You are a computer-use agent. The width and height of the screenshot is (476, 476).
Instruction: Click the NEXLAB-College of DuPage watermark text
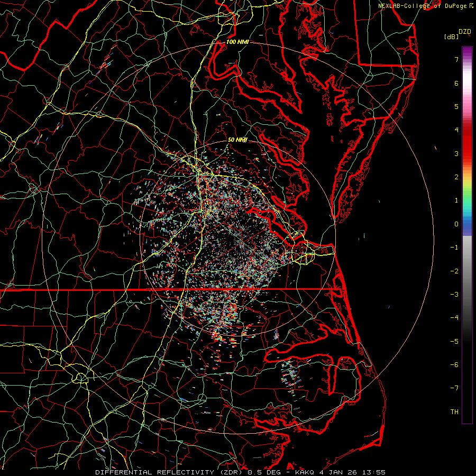[424, 6]
